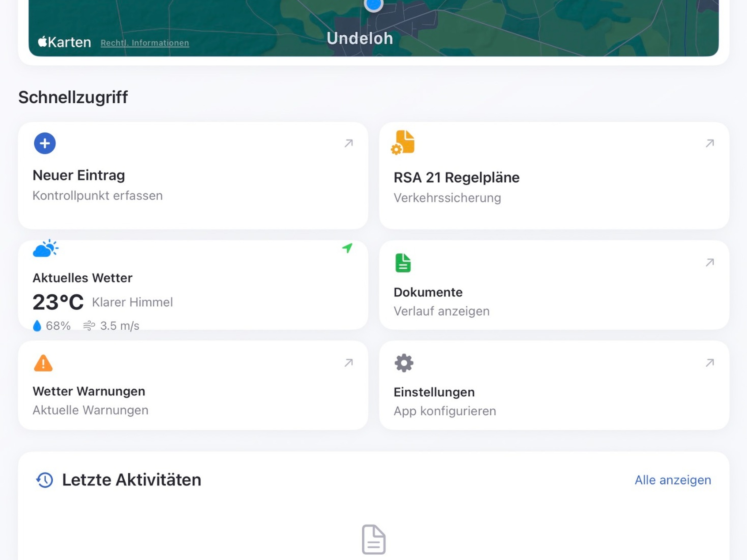Open the Wetter Warnungen title
This screenshot has width=747, height=560.
pos(89,392)
